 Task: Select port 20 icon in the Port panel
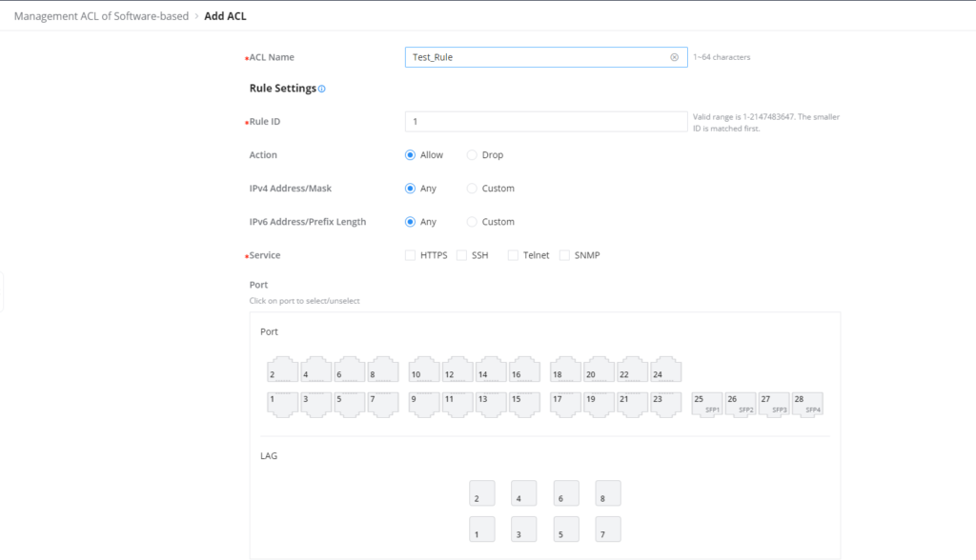[599, 369]
